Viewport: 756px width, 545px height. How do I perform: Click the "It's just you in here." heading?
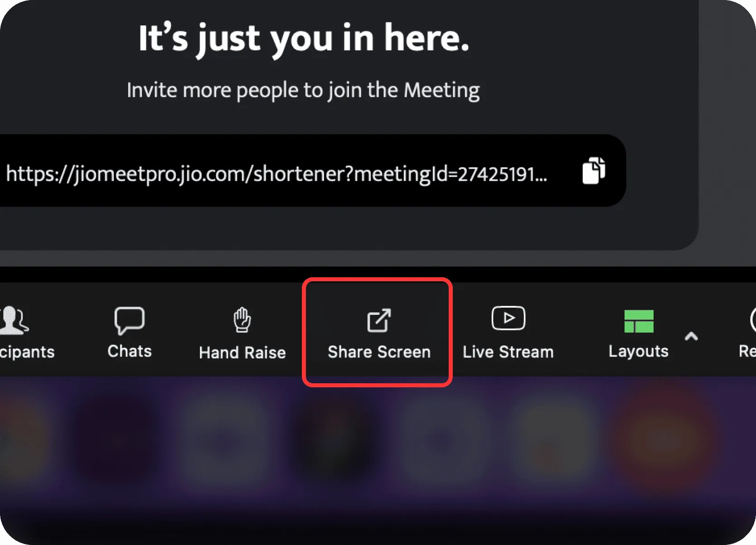coord(304,39)
